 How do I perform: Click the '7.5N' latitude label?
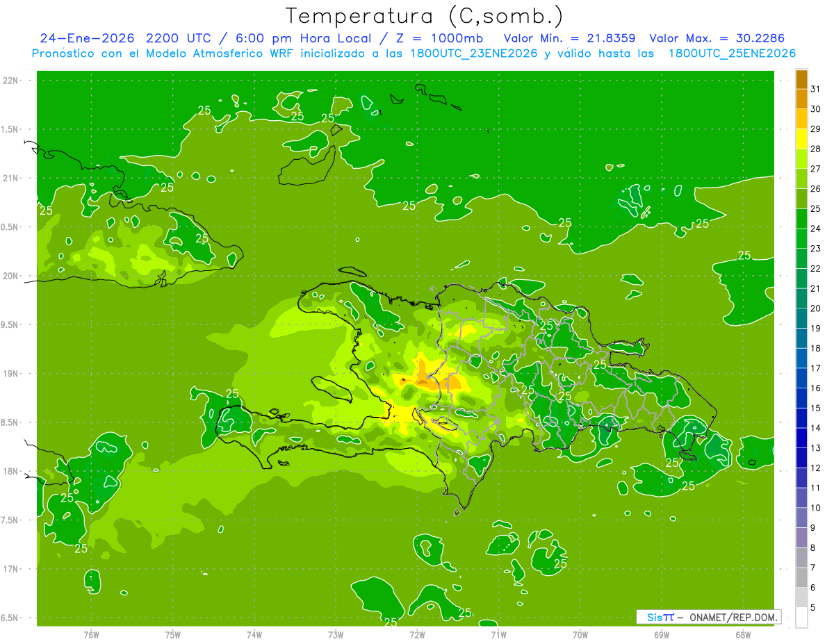click(x=10, y=520)
